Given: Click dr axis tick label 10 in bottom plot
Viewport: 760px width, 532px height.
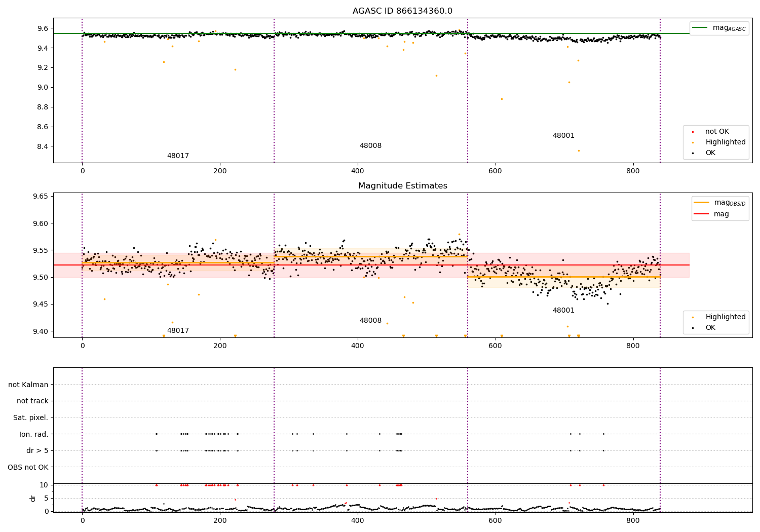Looking at the screenshot, I should point(44,485).
